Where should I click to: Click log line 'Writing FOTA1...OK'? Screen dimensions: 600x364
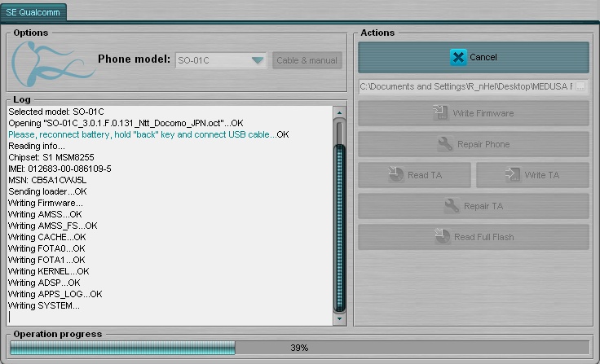click(46, 260)
